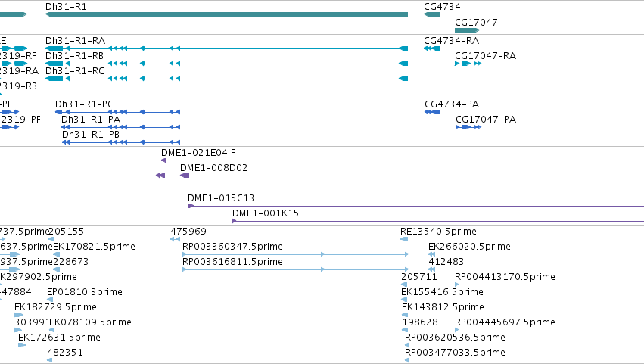Select the RP004445697.5prime EST label
The image size is (644, 364).
pyautogui.click(x=505, y=322)
